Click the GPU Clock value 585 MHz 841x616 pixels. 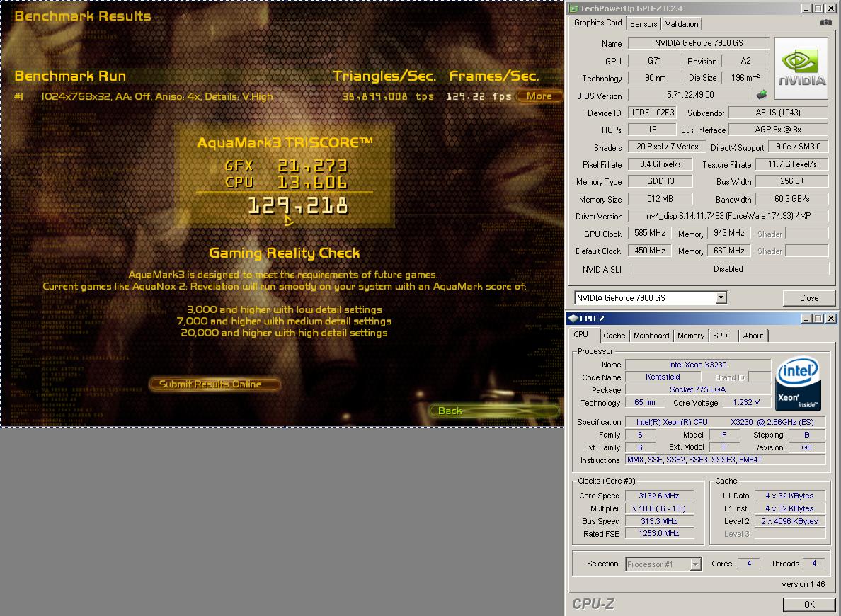coord(650,234)
